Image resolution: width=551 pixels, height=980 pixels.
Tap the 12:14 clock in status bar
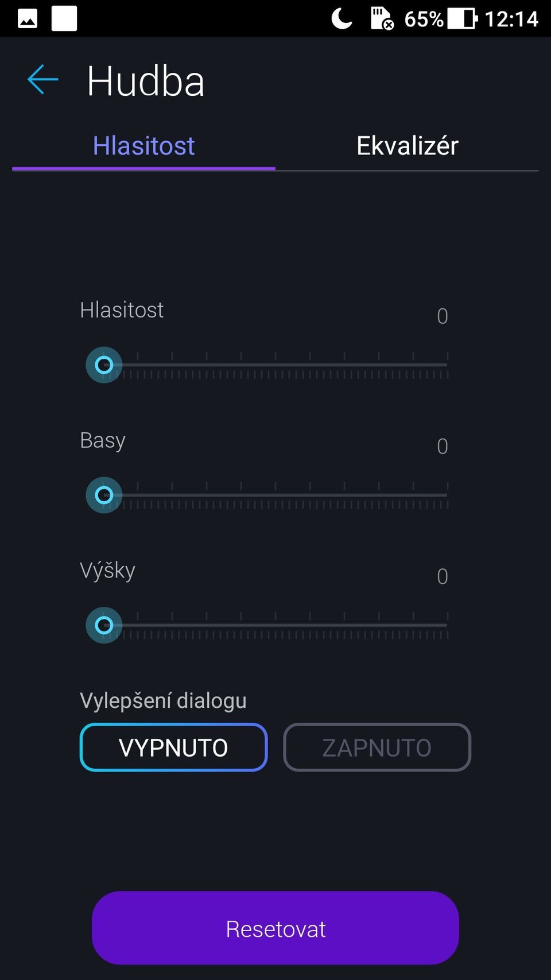[x=511, y=19]
